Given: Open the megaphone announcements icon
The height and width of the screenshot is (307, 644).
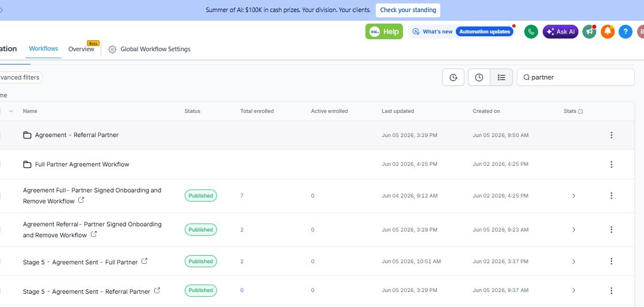Looking at the screenshot, I should point(589,32).
